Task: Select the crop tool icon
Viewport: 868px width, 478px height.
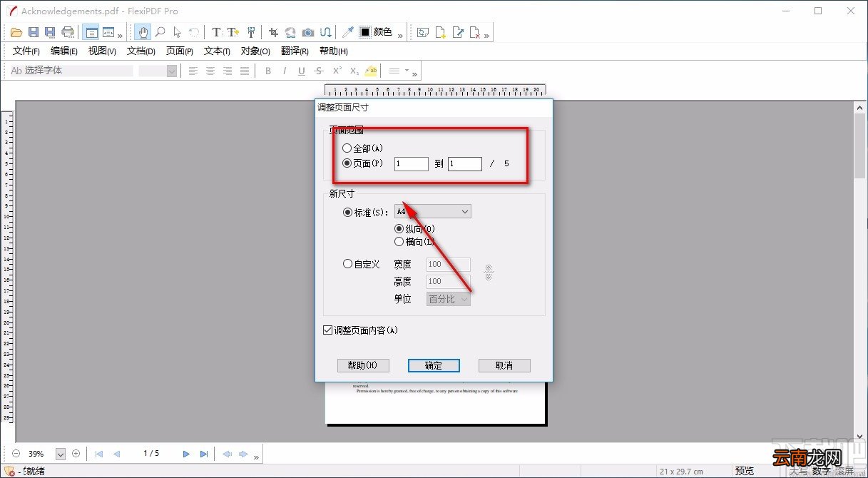Action: (x=273, y=32)
